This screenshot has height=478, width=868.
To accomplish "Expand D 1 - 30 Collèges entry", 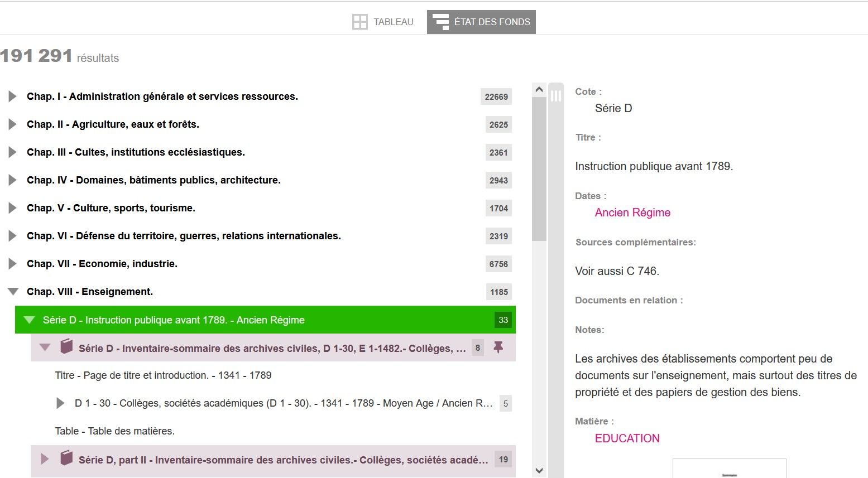I will tap(60, 403).
